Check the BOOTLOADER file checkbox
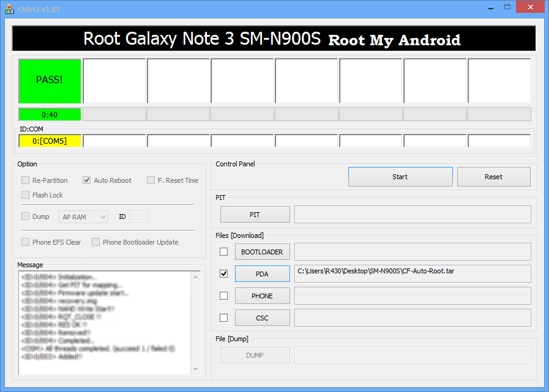 pos(223,251)
